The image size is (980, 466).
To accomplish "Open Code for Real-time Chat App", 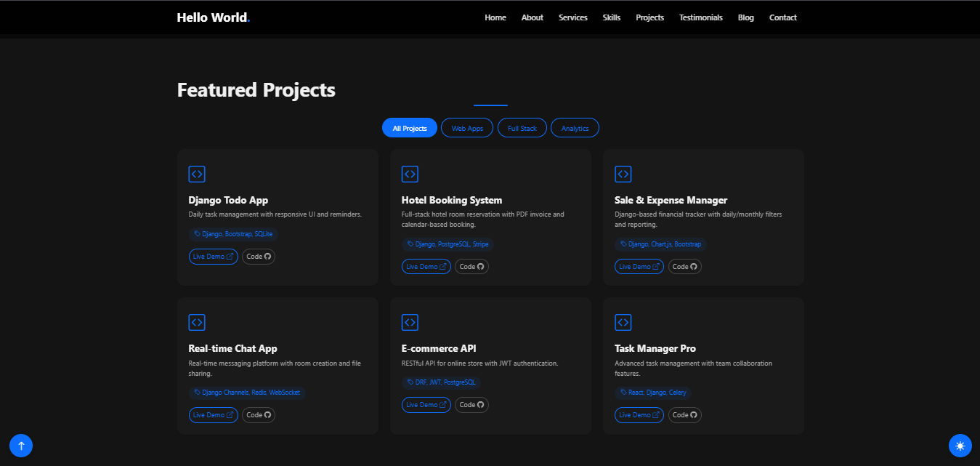I will click(x=259, y=415).
